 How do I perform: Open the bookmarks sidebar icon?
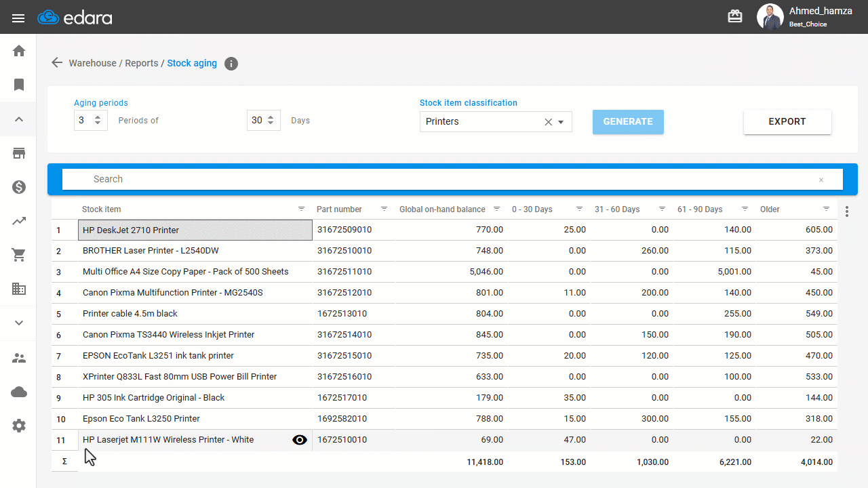click(19, 85)
